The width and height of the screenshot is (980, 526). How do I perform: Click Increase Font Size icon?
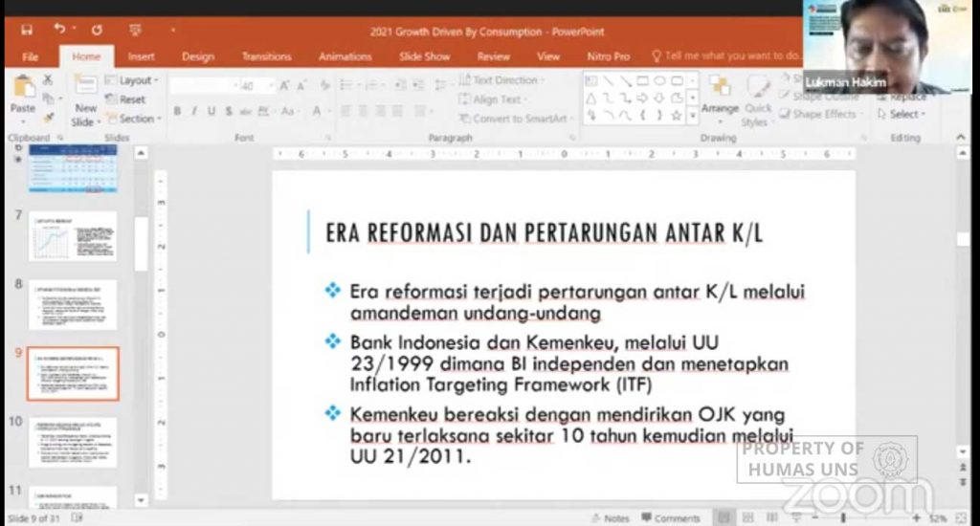pos(284,85)
